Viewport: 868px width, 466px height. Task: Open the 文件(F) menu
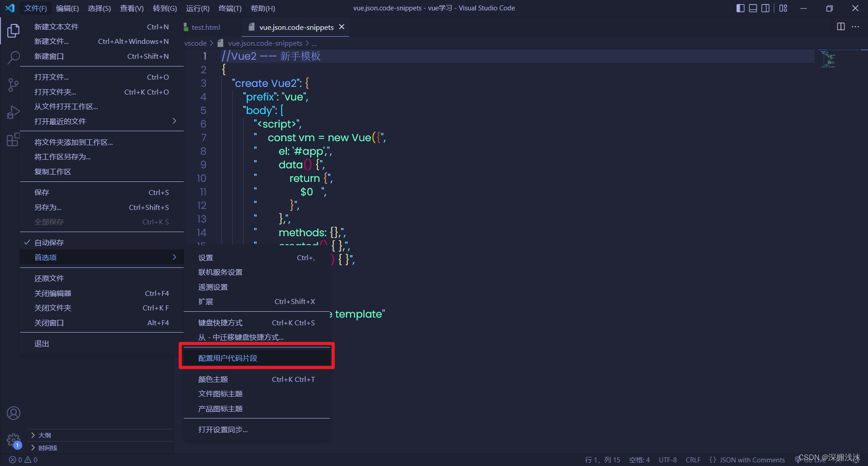click(35, 8)
